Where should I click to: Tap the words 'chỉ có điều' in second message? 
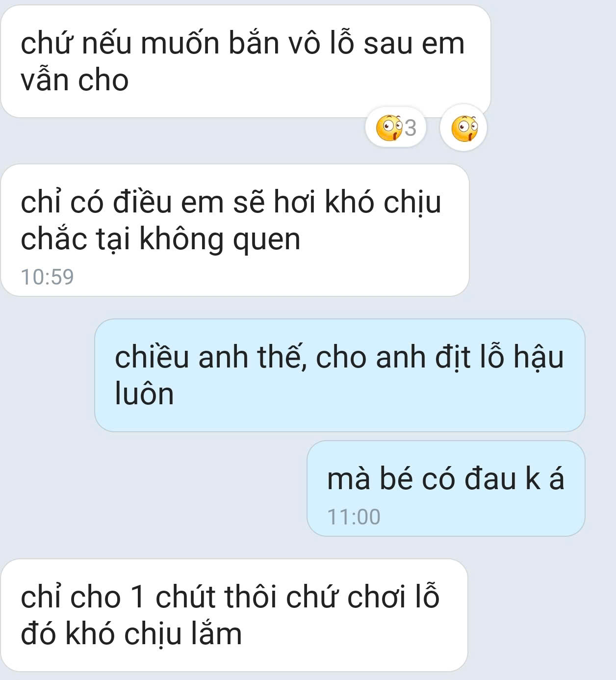(96, 202)
